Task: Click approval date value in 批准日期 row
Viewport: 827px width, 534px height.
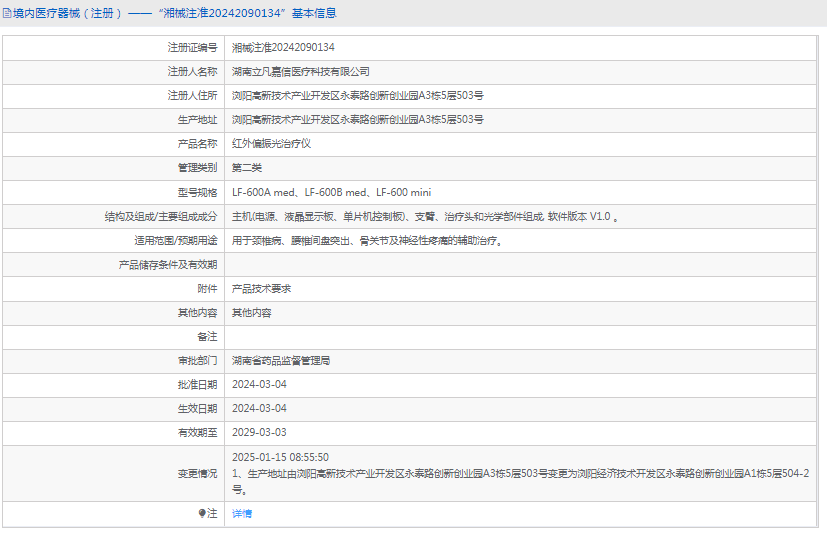Action: coord(259,385)
